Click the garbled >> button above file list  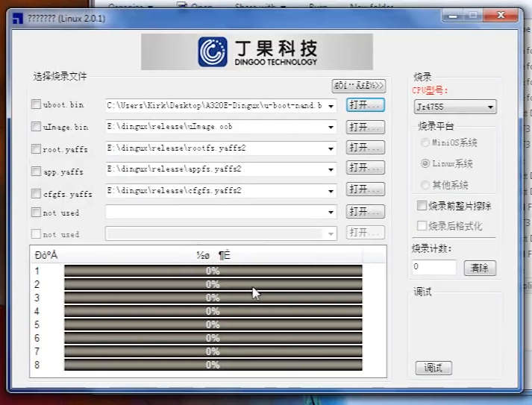[359, 86]
